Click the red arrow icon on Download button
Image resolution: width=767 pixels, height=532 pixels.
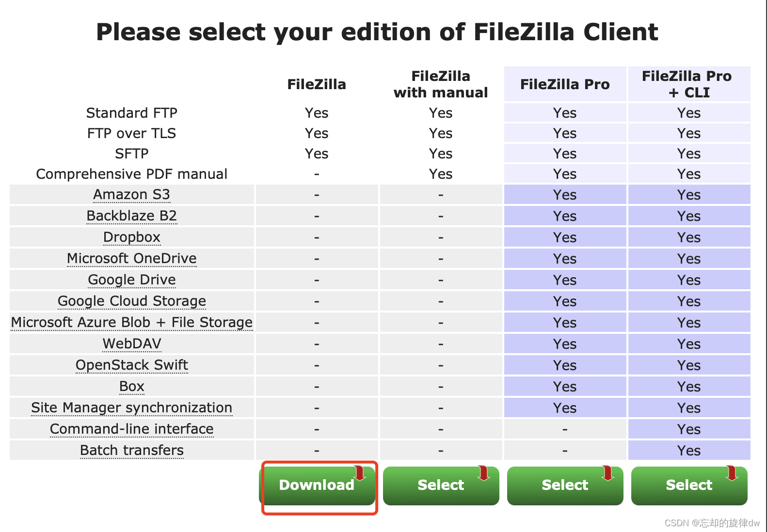point(360,472)
